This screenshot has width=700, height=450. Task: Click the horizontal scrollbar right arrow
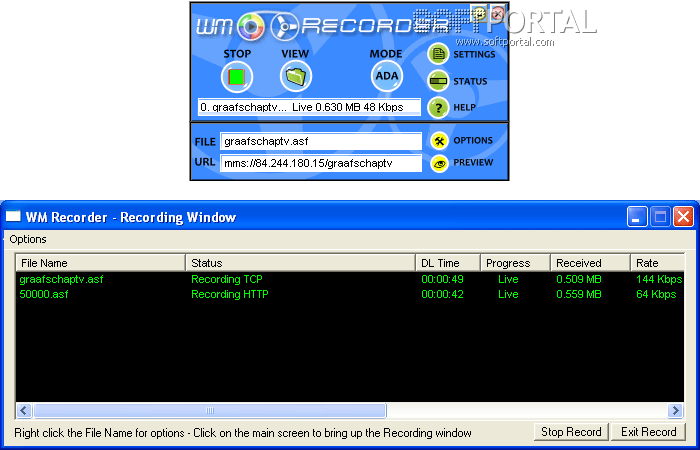(676, 410)
